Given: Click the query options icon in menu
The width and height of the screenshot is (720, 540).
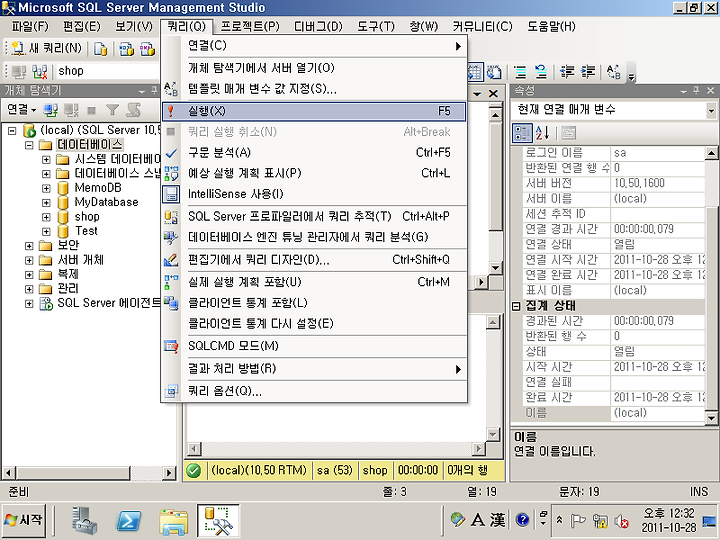Looking at the screenshot, I should coord(171,391).
